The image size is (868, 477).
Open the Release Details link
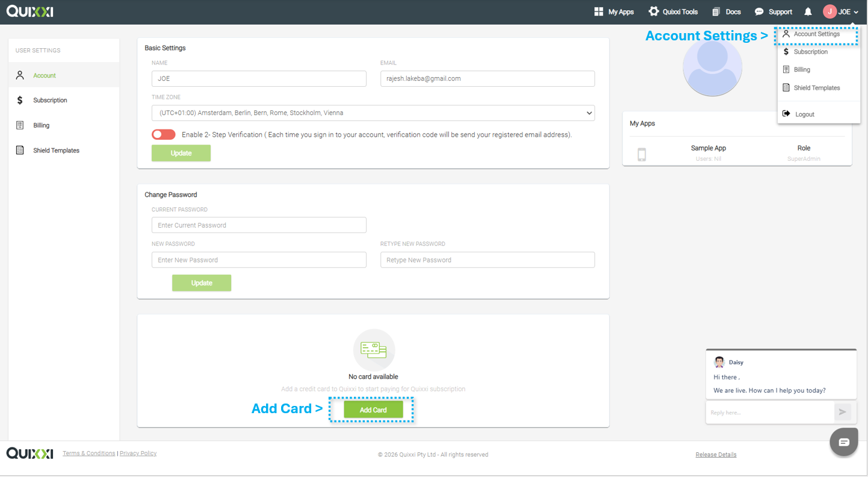[x=716, y=454]
